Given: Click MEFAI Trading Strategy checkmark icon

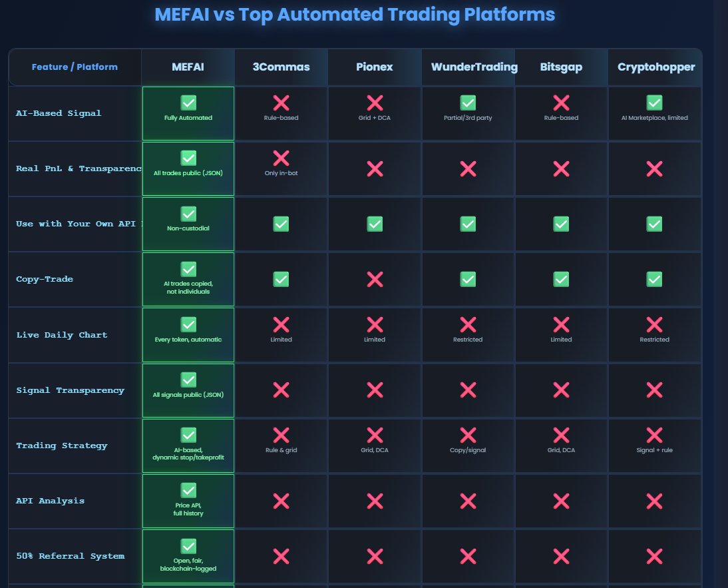Looking at the screenshot, I should coord(188,435).
